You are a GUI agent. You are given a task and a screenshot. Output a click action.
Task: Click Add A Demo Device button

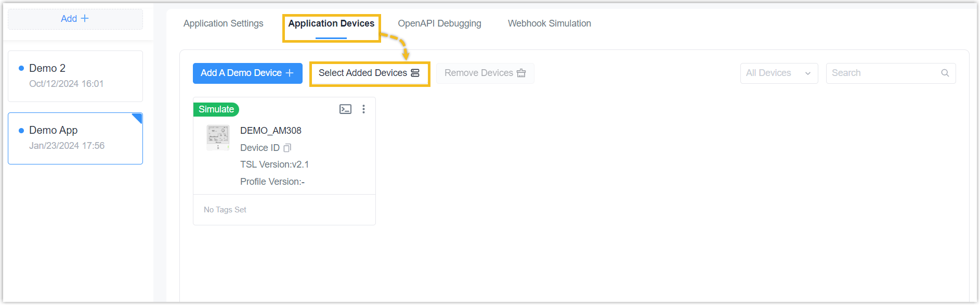[x=247, y=73]
